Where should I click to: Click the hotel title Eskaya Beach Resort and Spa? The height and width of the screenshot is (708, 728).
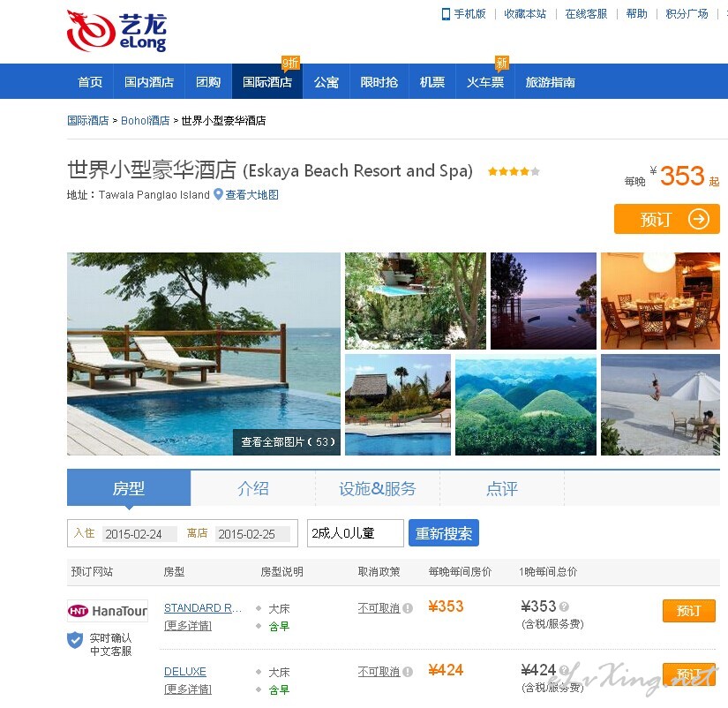click(357, 171)
